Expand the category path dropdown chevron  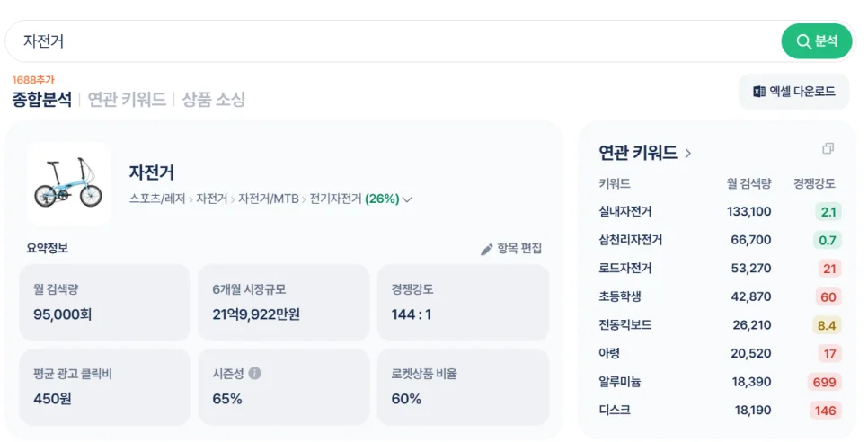[x=407, y=199]
